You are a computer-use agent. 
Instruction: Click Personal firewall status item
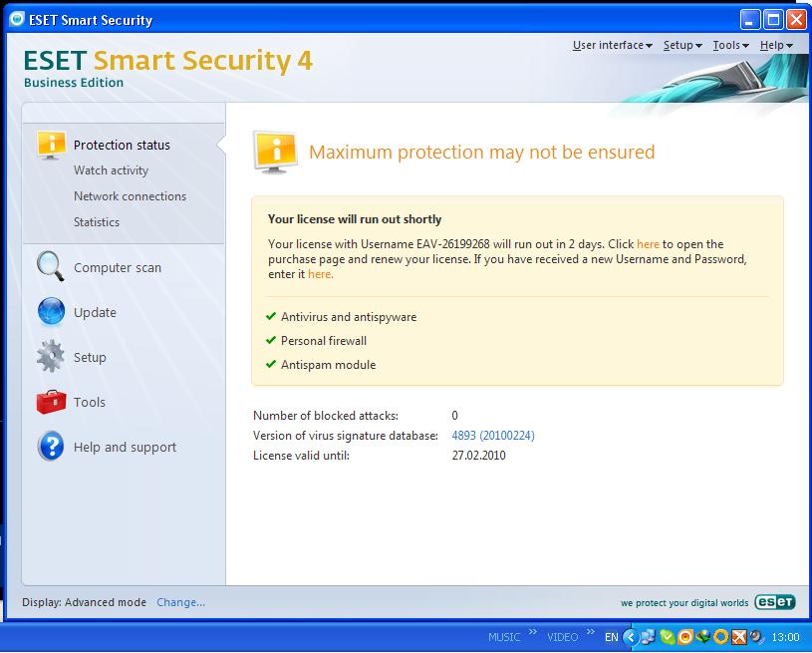click(324, 341)
